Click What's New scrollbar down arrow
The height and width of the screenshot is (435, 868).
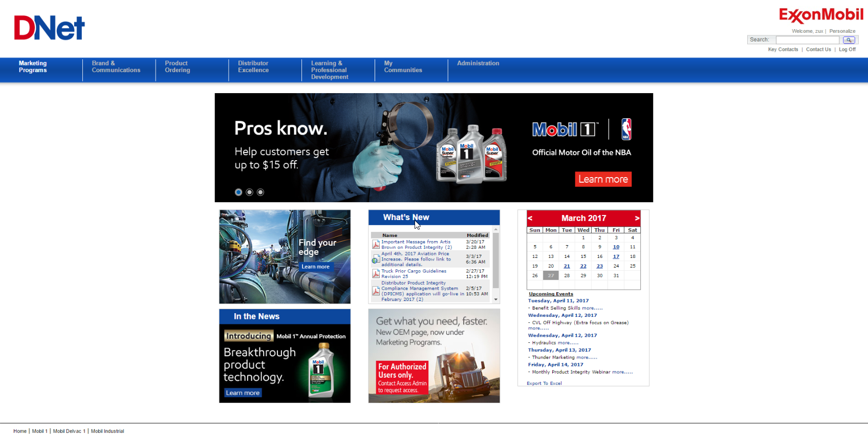(x=495, y=299)
